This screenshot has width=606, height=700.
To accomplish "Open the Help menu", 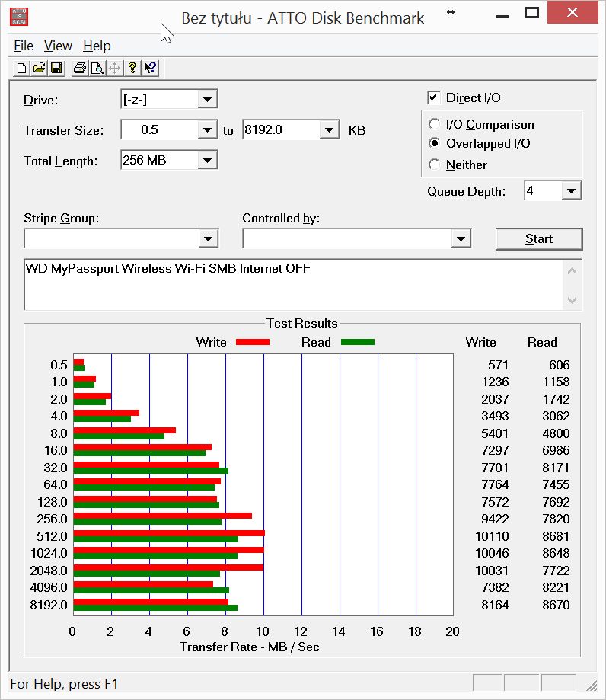I will [x=97, y=46].
